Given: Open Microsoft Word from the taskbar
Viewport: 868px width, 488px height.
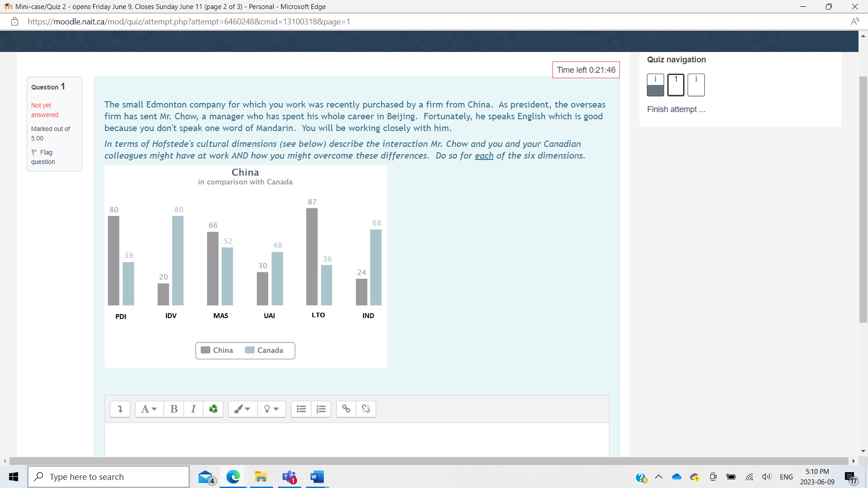Looking at the screenshot, I should (x=317, y=477).
